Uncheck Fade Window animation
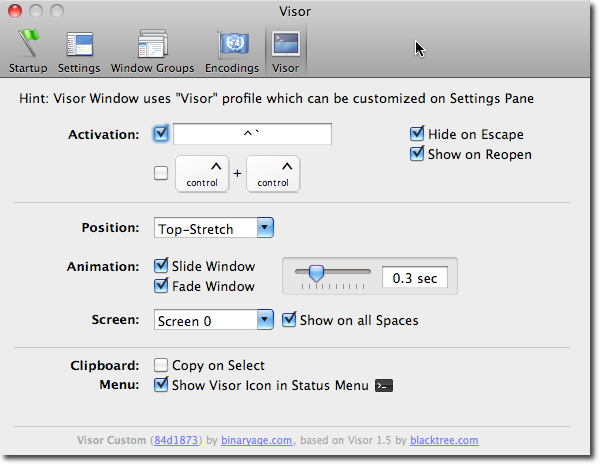This screenshot has height=465, width=600. click(161, 286)
